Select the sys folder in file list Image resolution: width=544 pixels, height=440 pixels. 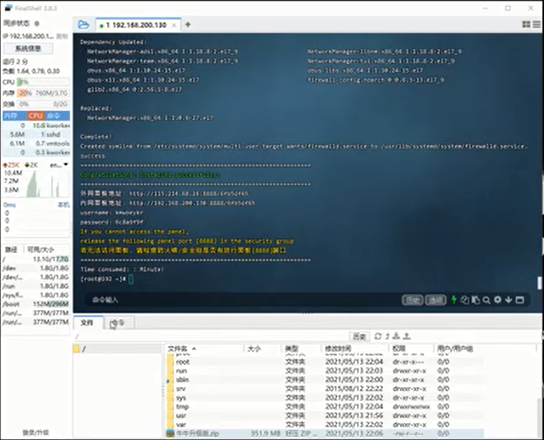coord(324,398)
